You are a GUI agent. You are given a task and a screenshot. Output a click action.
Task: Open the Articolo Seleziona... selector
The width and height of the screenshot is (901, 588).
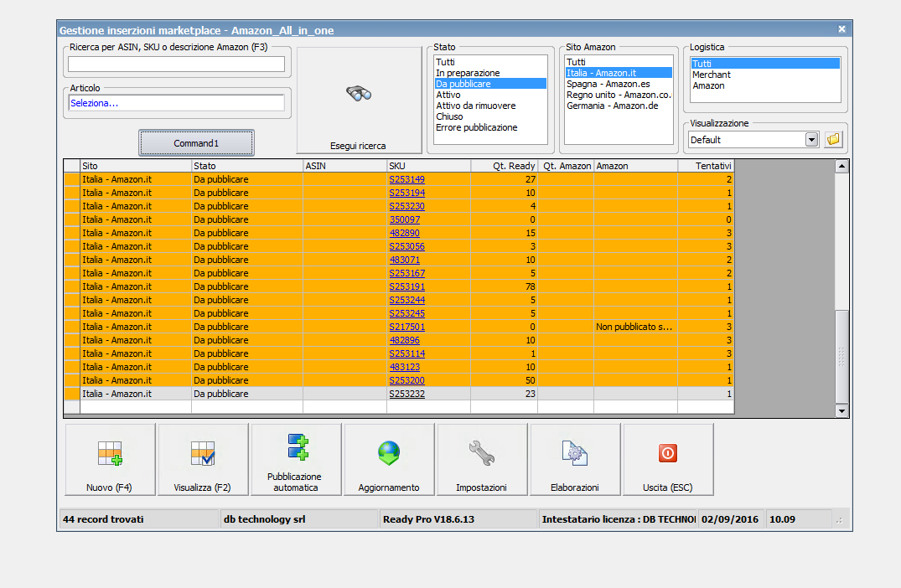tap(176, 103)
